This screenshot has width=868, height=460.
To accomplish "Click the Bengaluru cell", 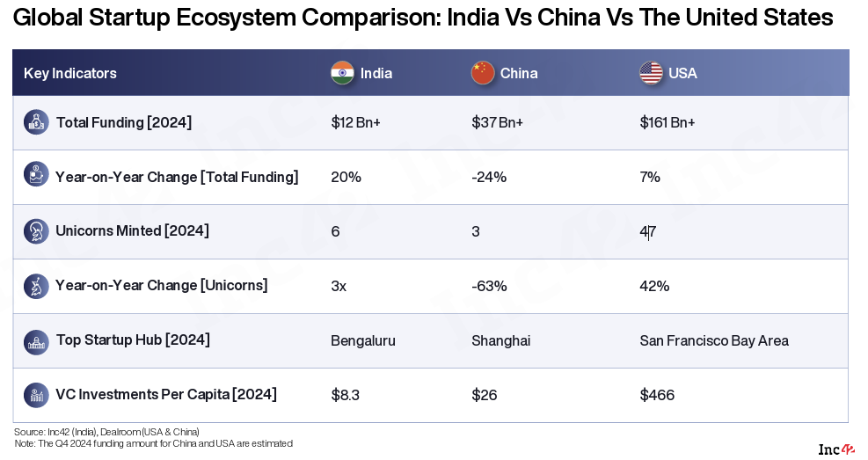I will tap(363, 340).
